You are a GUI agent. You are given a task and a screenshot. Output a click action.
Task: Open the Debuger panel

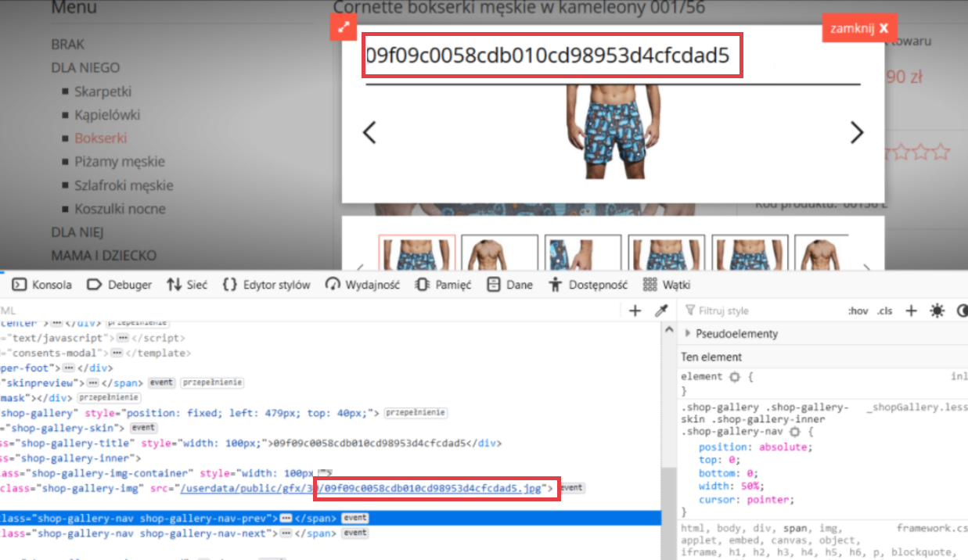[119, 285]
